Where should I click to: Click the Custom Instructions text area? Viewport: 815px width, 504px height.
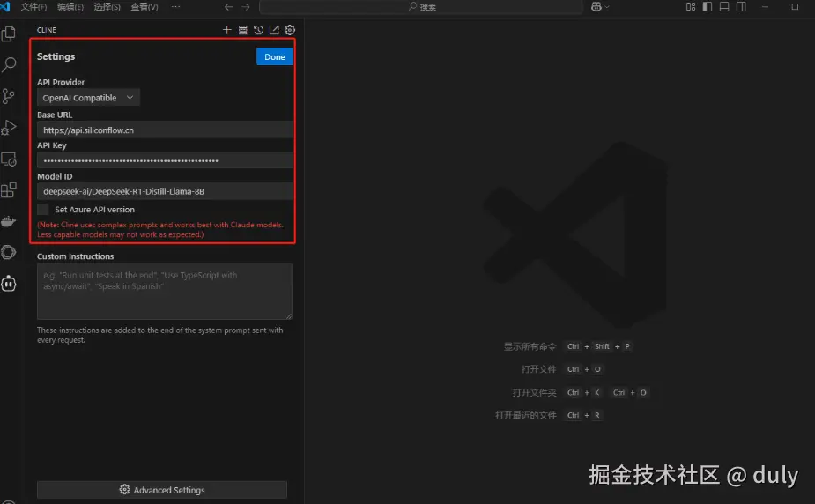(x=165, y=291)
